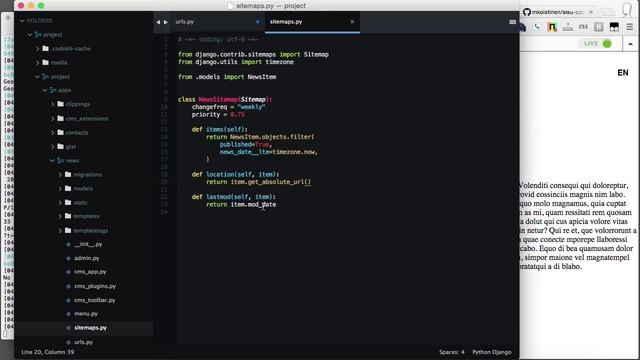Collapse the news folder
Viewport: 640px width, 360px height.
[x=52, y=161]
